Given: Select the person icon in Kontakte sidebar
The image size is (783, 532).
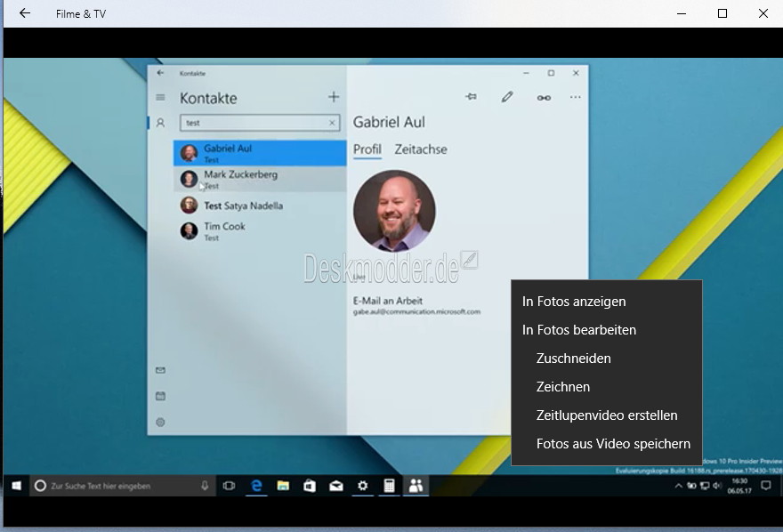Looking at the screenshot, I should (x=160, y=123).
